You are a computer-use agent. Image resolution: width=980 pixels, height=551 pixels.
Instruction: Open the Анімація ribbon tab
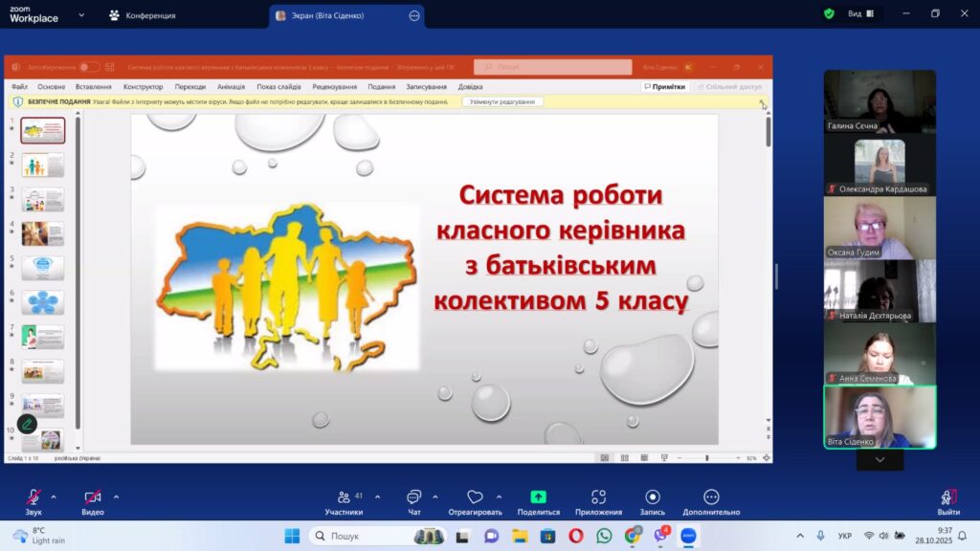[x=231, y=87]
